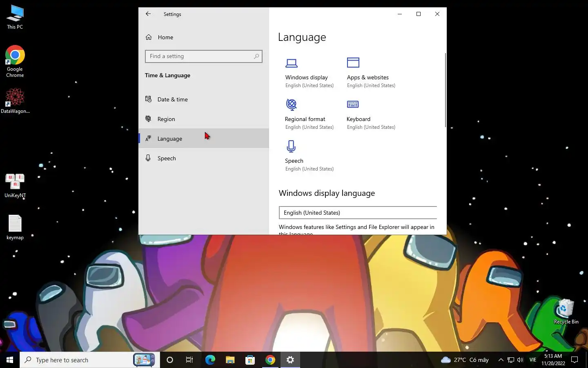Viewport: 588px width, 368px height.
Task: Maximize the Settings window
Action: click(419, 14)
